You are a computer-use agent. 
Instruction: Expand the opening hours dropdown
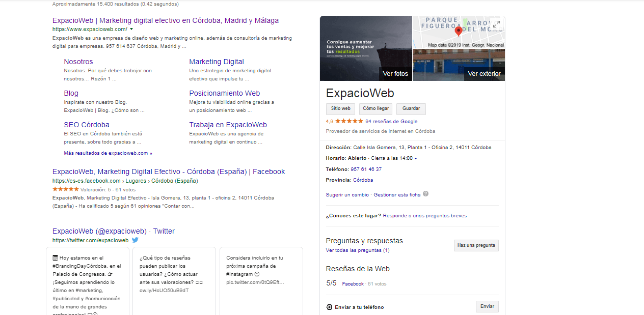(x=416, y=159)
